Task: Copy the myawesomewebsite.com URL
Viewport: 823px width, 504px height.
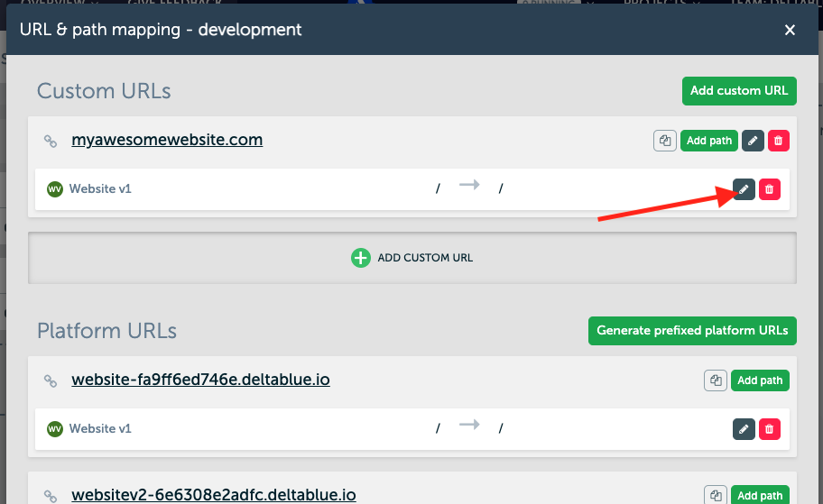Action: click(x=664, y=141)
